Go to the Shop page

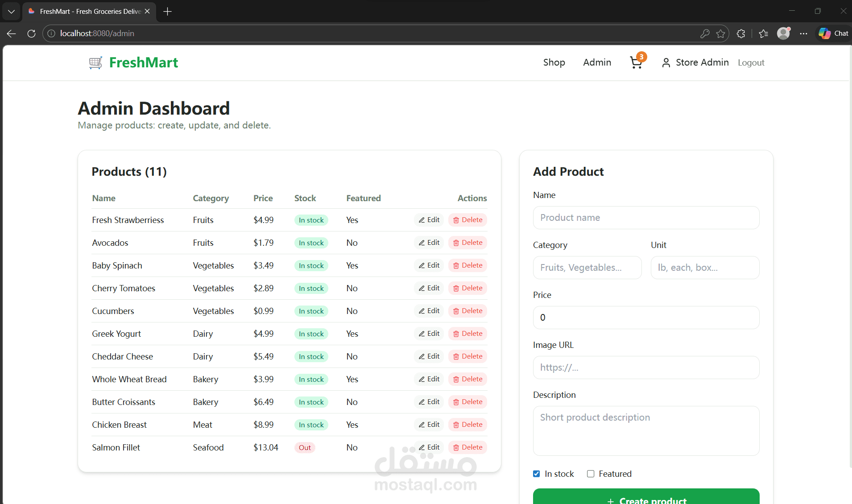click(554, 62)
